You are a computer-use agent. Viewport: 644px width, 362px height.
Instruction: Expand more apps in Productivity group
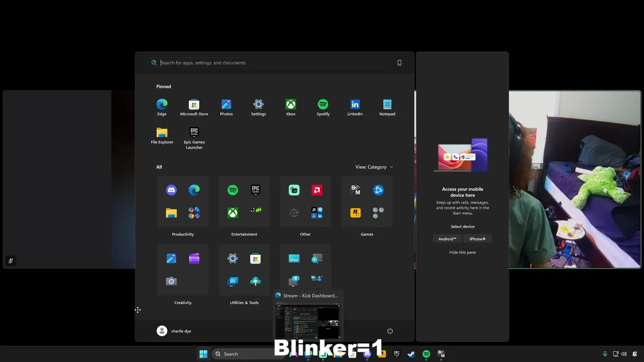(x=194, y=213)
